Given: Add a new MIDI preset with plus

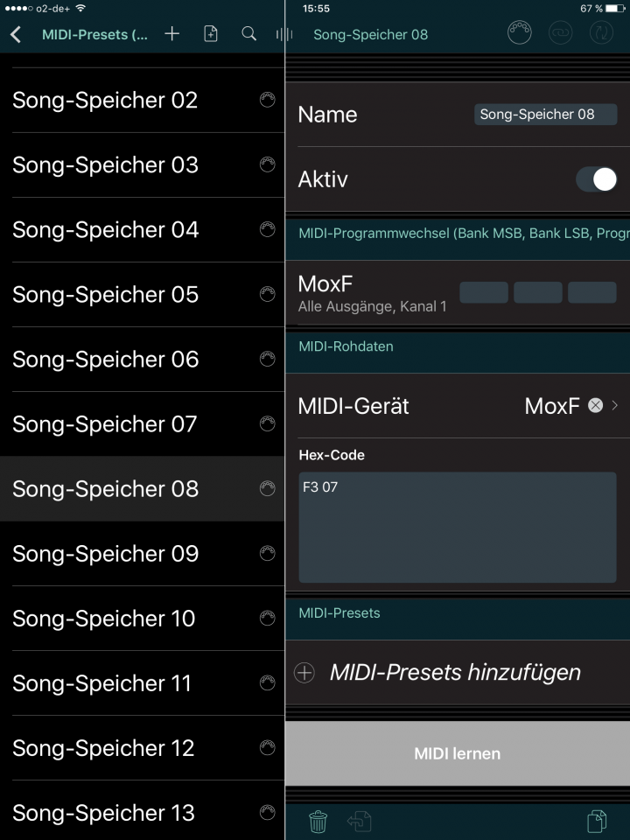Looking at the screenshot, I should (172, 34).
